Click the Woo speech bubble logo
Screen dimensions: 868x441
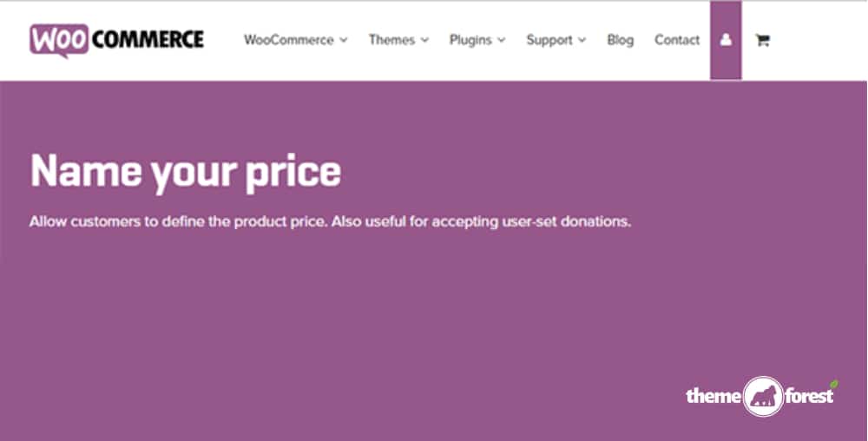tap(58, 40)
